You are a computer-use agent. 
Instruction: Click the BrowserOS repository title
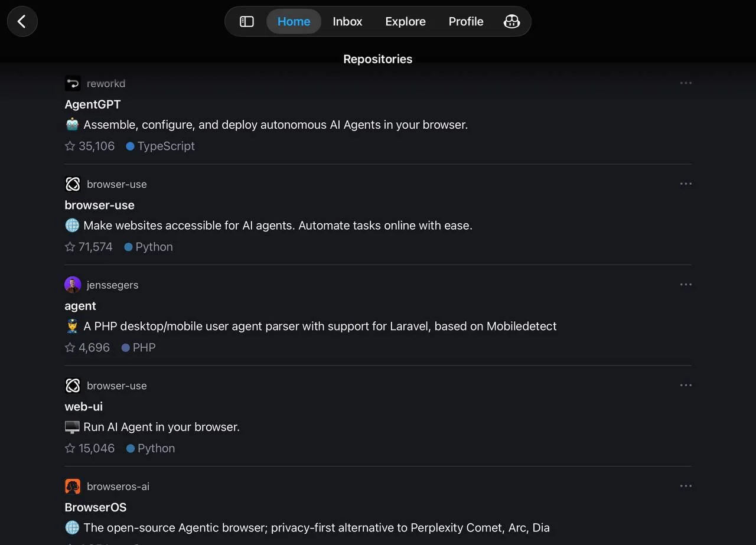pyautogui.click(x=96, y=507)
